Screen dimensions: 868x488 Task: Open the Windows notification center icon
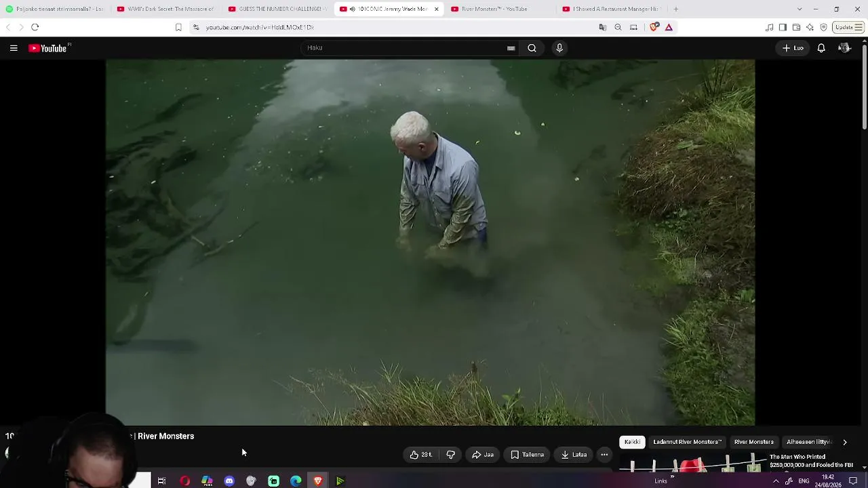coord(853,481)
